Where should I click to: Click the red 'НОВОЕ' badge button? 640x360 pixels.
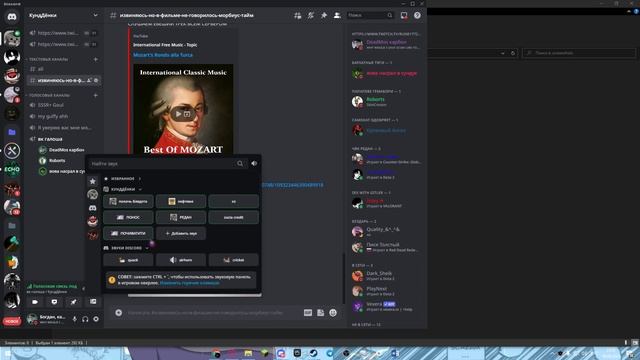coord(12,321)
